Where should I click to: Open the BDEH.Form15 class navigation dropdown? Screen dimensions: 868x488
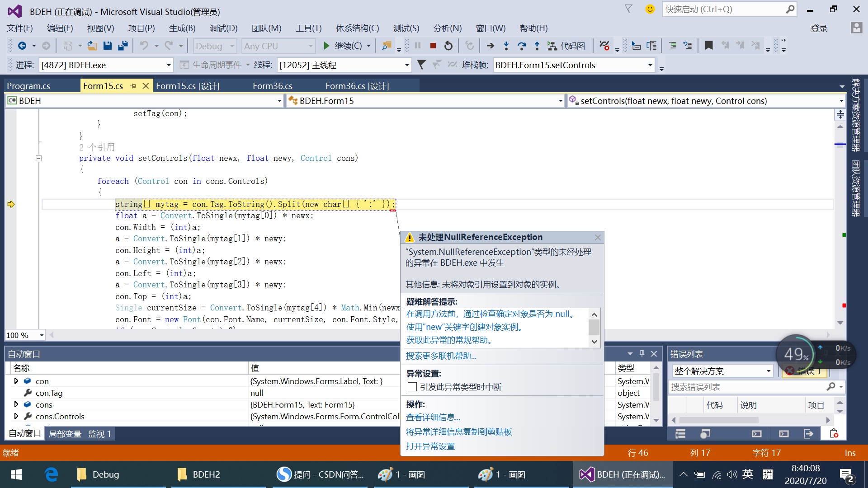425,101
